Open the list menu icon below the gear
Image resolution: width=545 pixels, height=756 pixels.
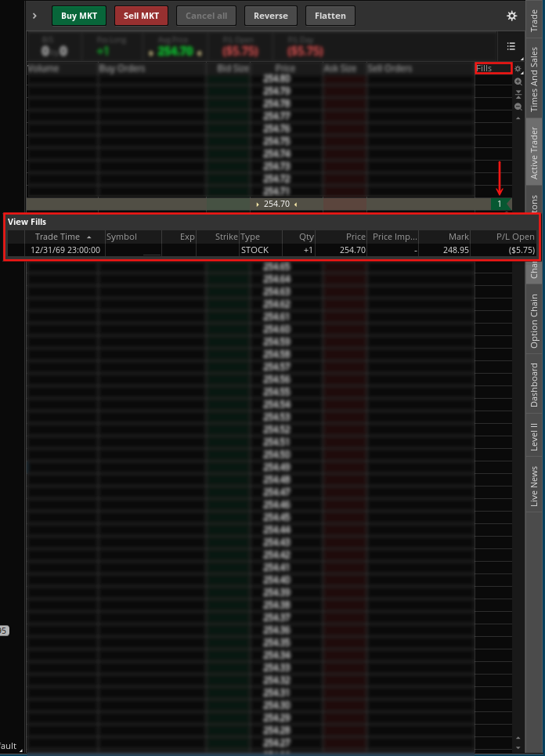coord(511,46)
